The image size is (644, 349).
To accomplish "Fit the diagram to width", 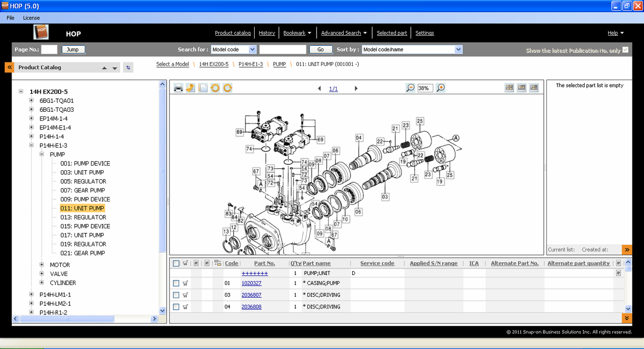I will click(x=522, y=88).
